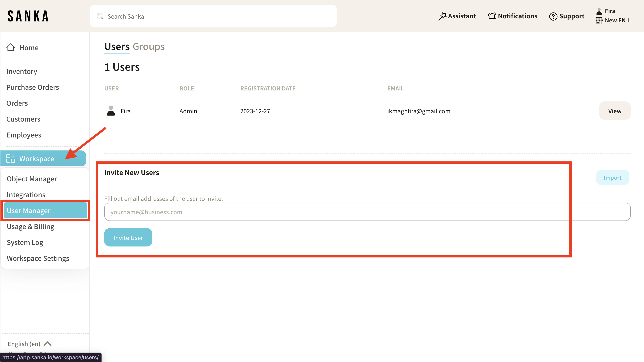
Task: Expand the English language selector
Action: [x=30, y=344]
